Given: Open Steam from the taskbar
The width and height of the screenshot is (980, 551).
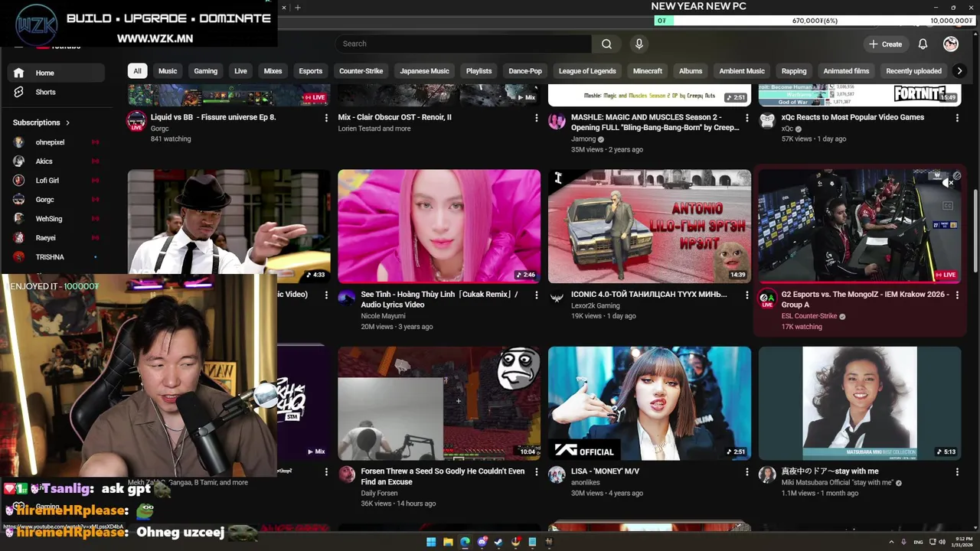Looking at the screenshot, I should tap(498, 542).
